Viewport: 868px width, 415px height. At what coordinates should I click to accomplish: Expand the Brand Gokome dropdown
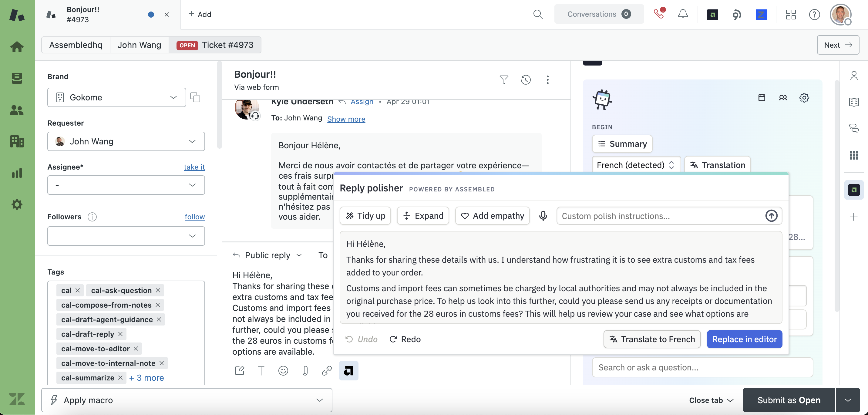click(x=116, y=97)
